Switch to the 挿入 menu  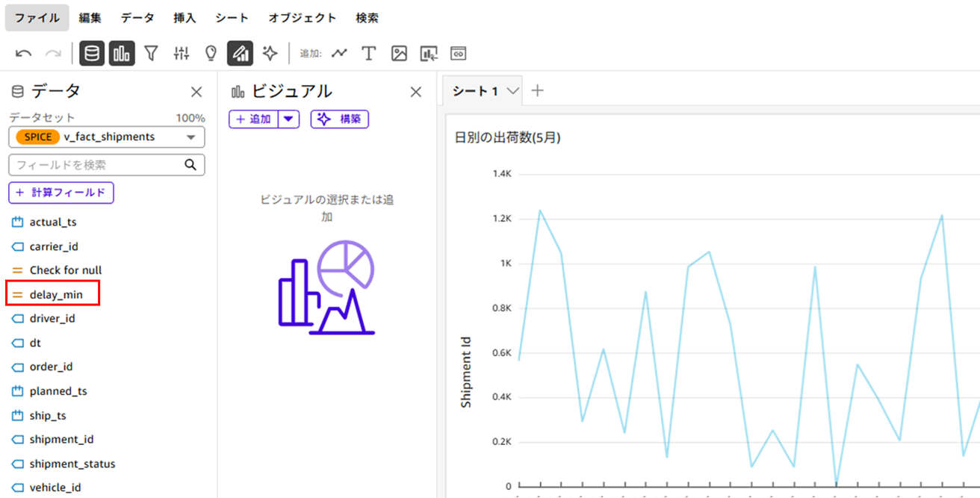[x=184, y=17]
